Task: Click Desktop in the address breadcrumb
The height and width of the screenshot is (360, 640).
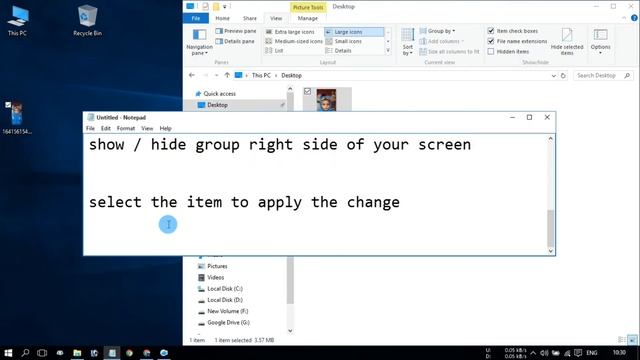Action: coord(291,76)
